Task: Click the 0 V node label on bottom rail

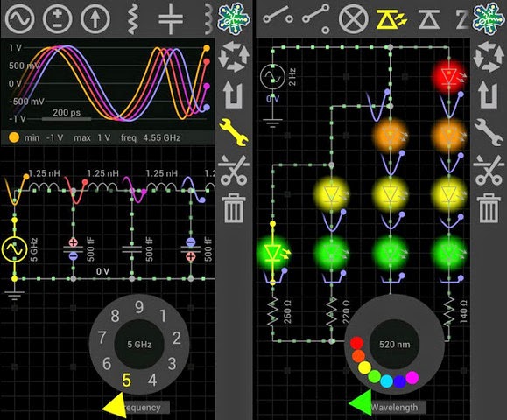Action: coord(102,272)
